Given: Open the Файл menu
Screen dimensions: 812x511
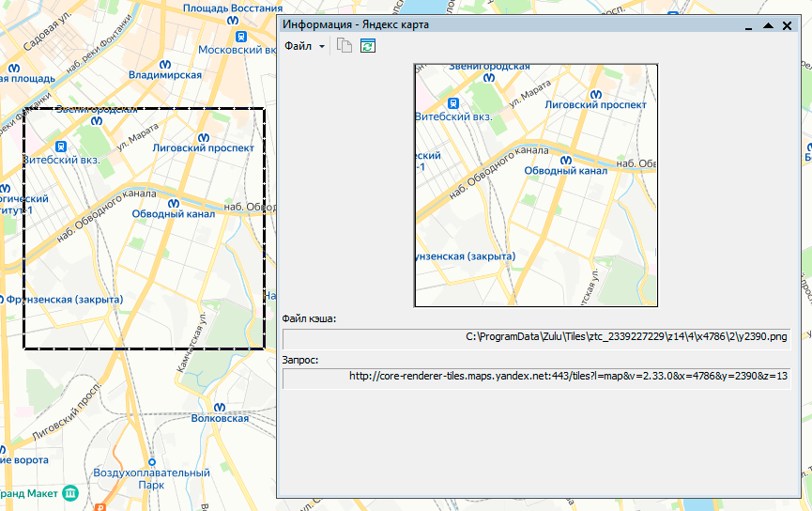Looking at the screenshot, I should (x=299, y=46).
